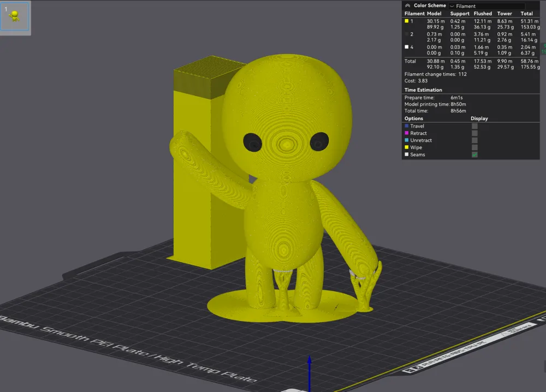Collapse the Color Scheme panel
The image size is (546, 392).
pyautogui.click(x=407, y=5)
